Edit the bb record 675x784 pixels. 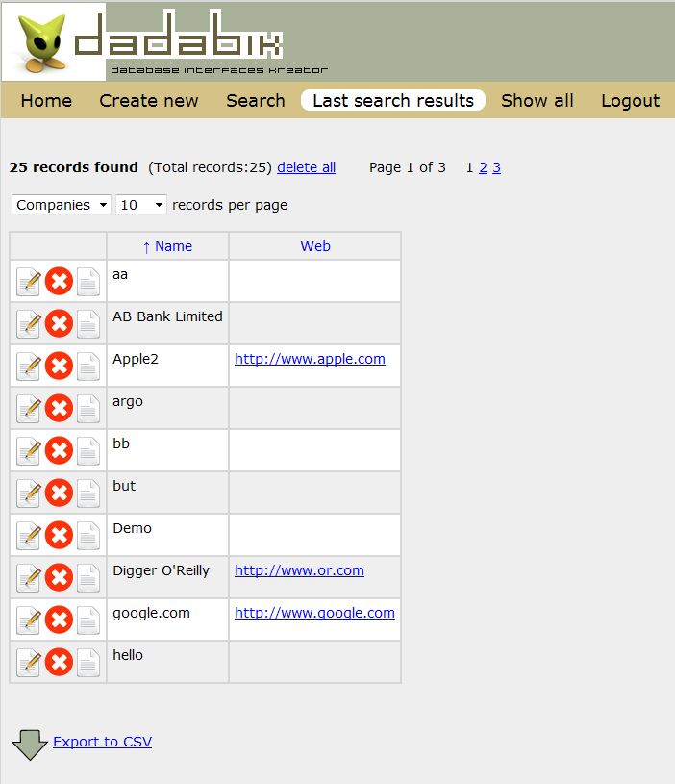[x=29, y=451]
